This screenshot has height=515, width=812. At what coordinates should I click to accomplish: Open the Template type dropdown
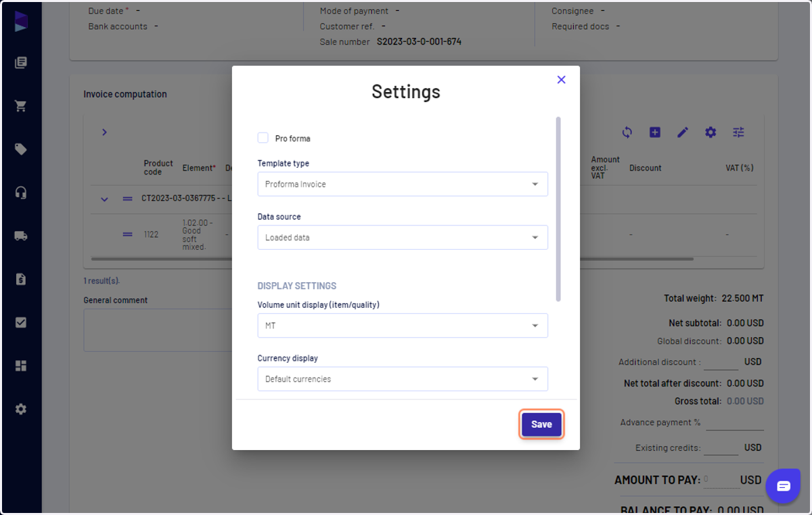(403, 184)
